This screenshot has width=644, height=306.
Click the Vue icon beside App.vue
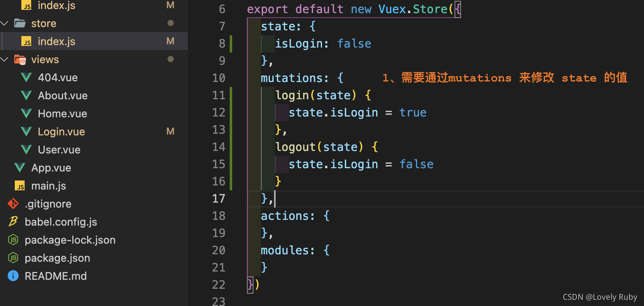pos(20,167)
